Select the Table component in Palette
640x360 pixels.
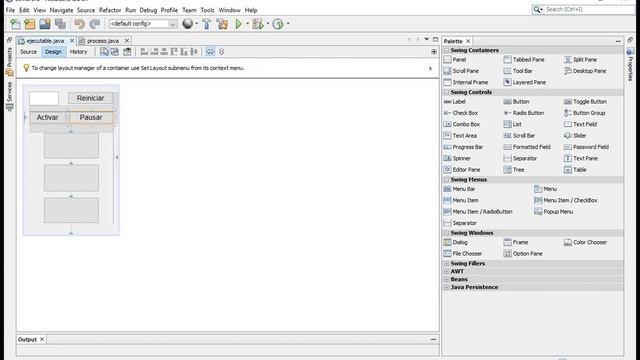[x=575, y=169]
